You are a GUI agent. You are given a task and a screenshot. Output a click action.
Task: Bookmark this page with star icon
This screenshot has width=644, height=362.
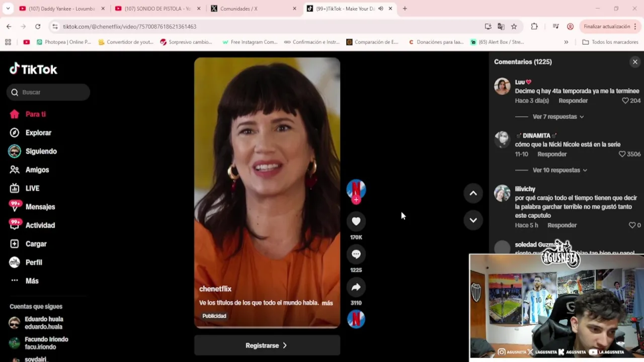pyautogui.click(x=514, y=26)
